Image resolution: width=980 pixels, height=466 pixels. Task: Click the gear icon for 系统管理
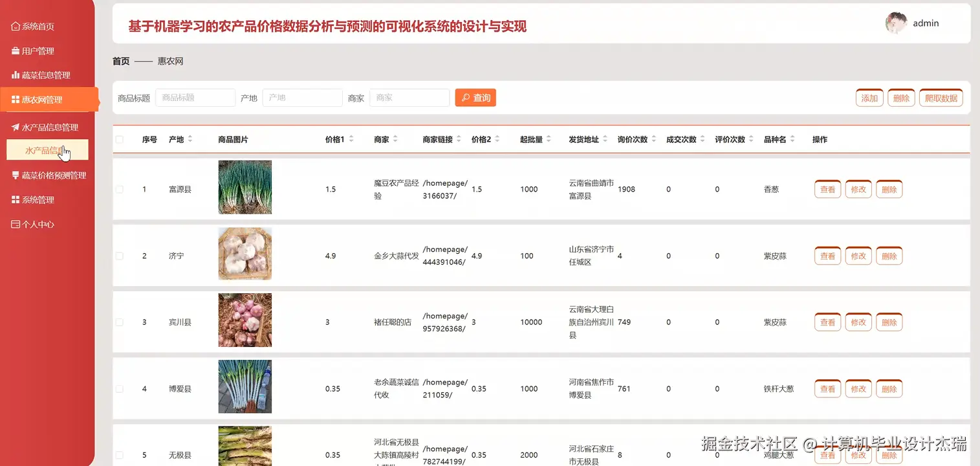click(x=14, y=199)
